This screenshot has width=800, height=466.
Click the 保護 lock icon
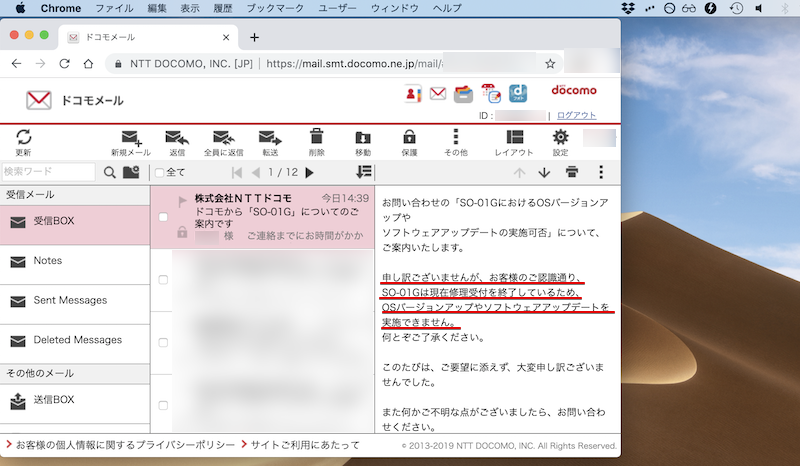(409, 138)
